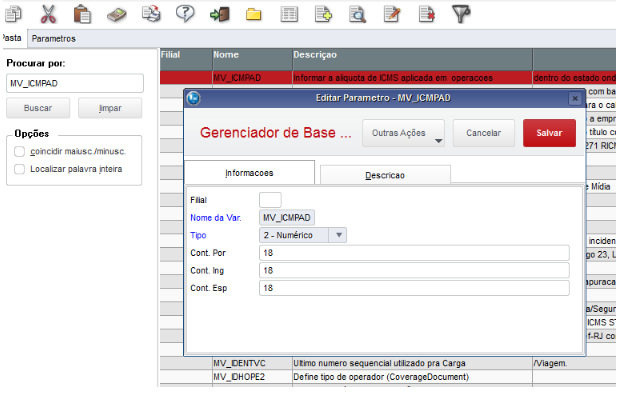
Task: Select the Parametros tab
Action: (x=54, y=39)
